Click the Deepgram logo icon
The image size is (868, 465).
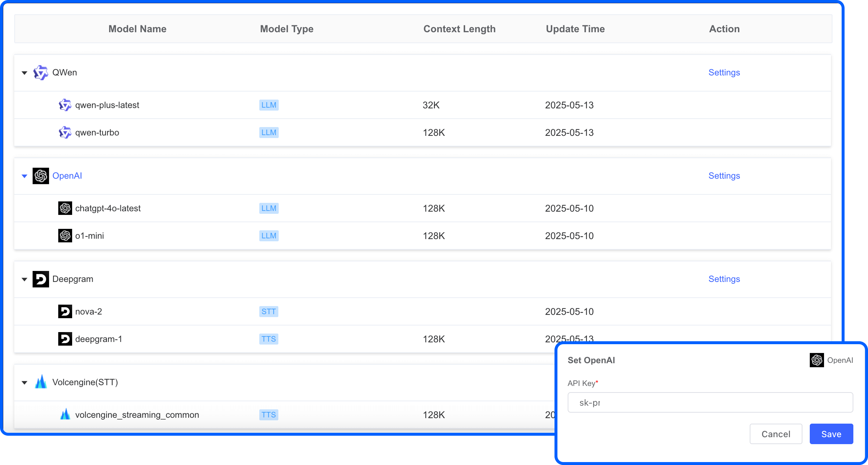coord(41,279)
